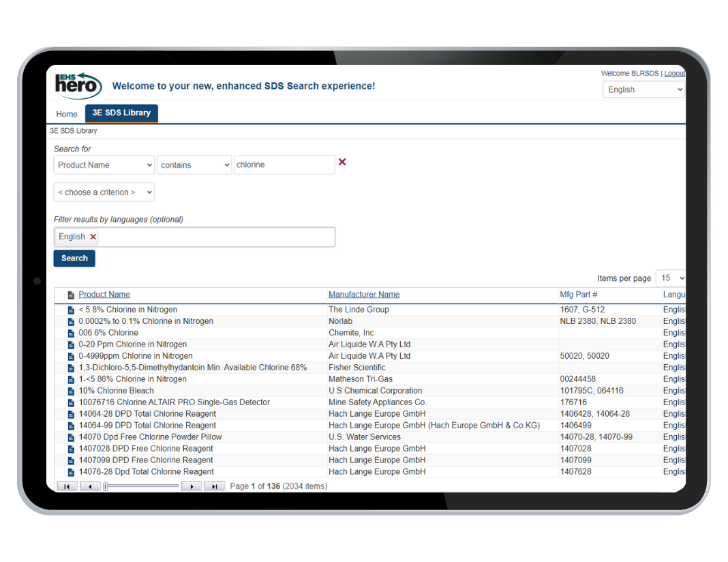Go to the next results page
This screenshot has width=728, height=562.
192,486
